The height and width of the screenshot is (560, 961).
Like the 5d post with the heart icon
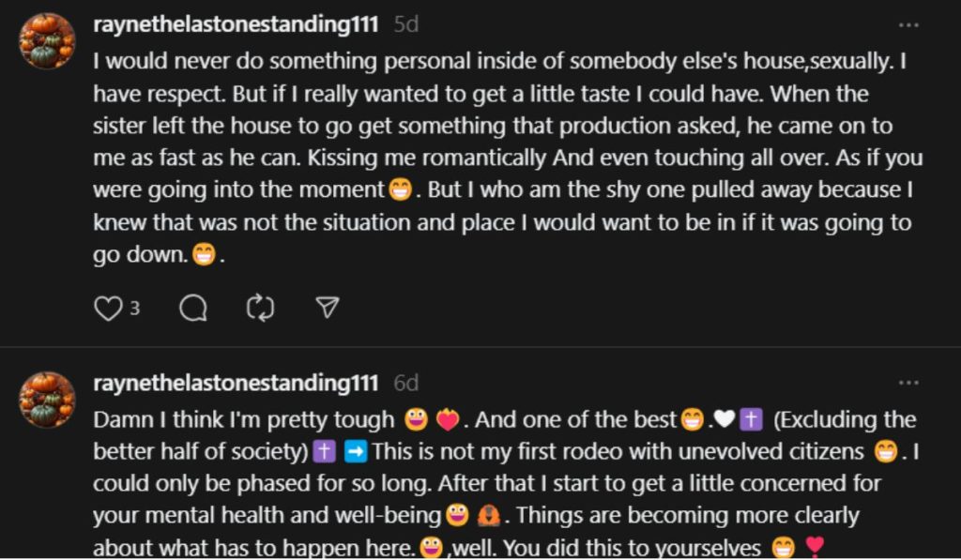coord(108,308)
